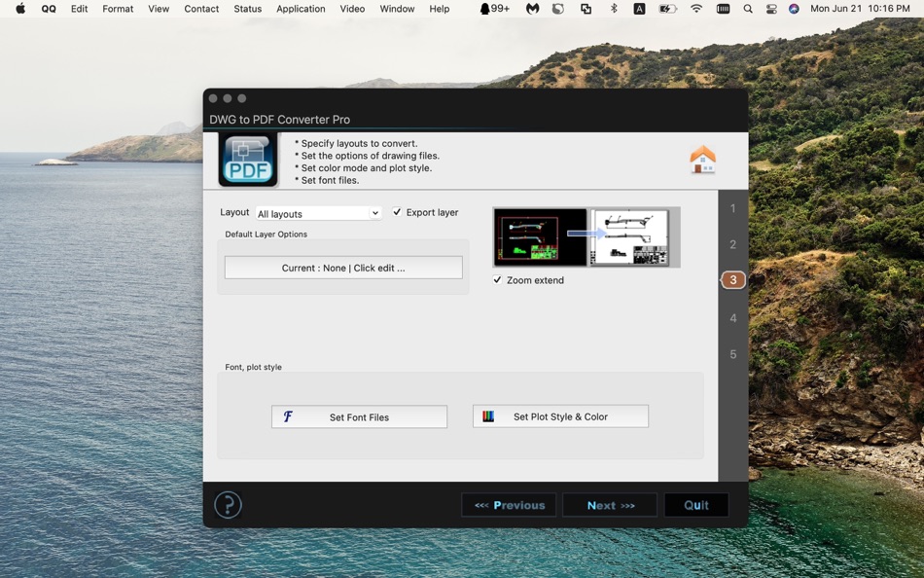The height and width of the screenshot is (578, 924).
Task: Quit the converter with Quit button
Action: click(x=696, y=505)
